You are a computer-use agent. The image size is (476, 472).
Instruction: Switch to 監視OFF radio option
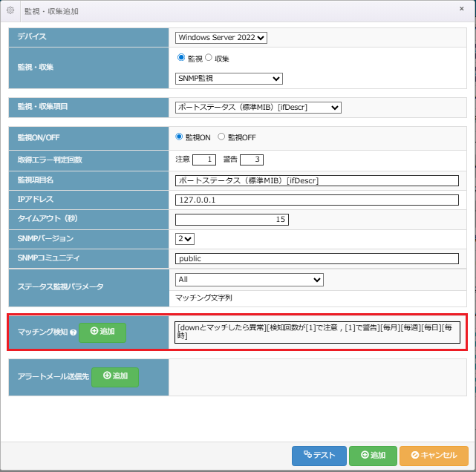[x=221, y=137]
